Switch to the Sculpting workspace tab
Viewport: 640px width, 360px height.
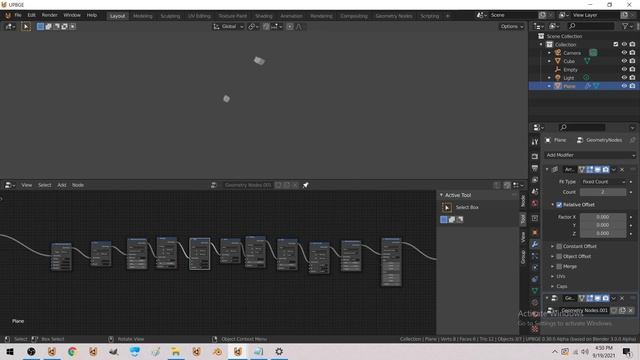[x=170, y=16]
